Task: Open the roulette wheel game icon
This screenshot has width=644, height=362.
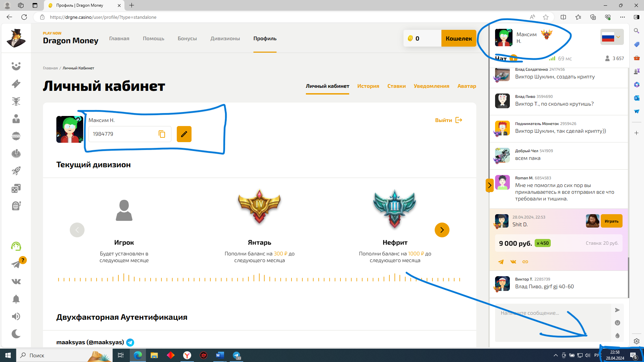Action: pyautogui.click(x=16, y=154)
